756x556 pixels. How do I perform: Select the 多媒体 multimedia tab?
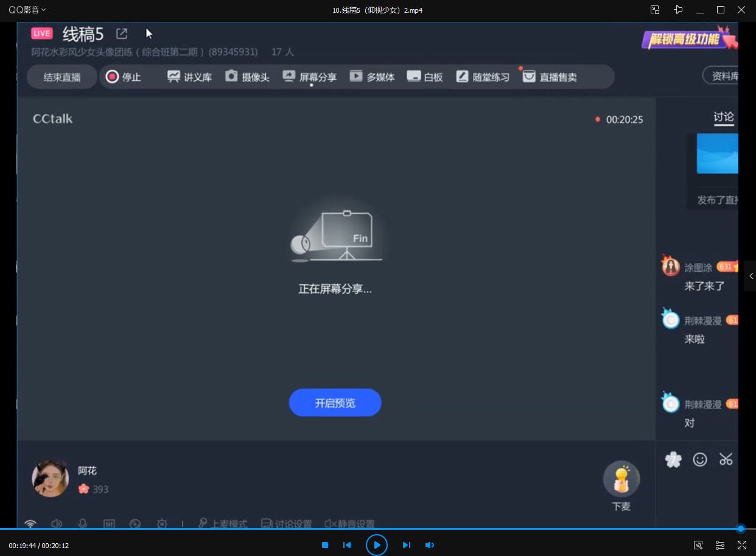click(x=372, y=76)
